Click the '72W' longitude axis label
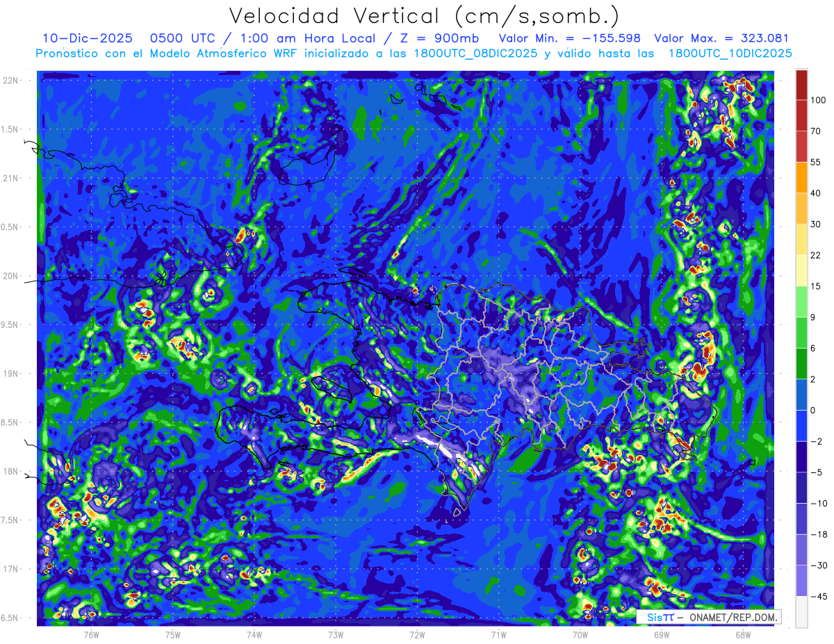The height and width of the screenshot is (644, 834). (417, 634)
